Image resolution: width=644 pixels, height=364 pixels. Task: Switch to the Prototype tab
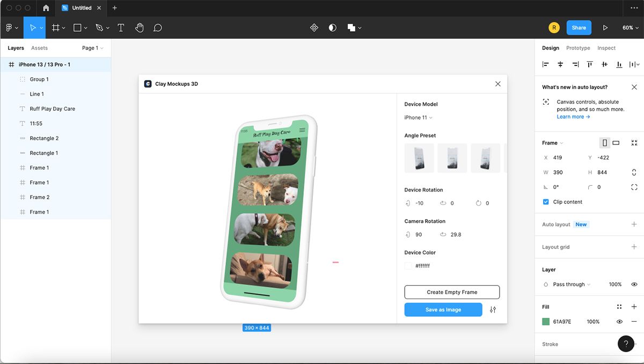click(577, 48)
